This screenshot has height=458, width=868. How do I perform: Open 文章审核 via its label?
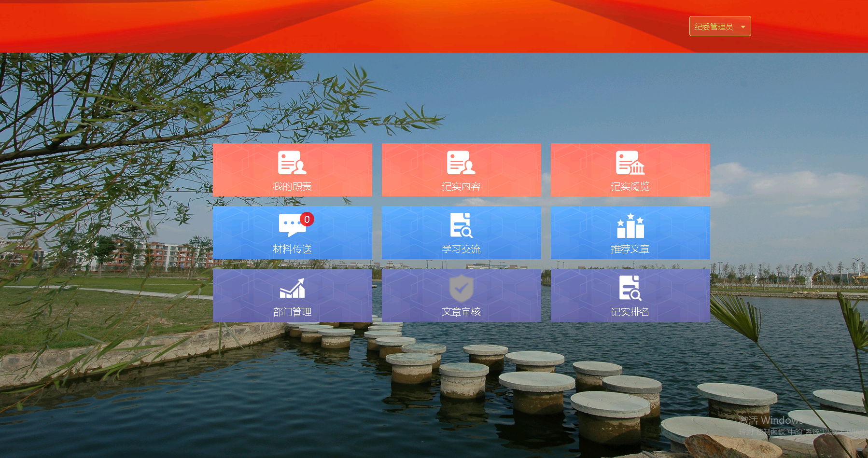point(461,312)
